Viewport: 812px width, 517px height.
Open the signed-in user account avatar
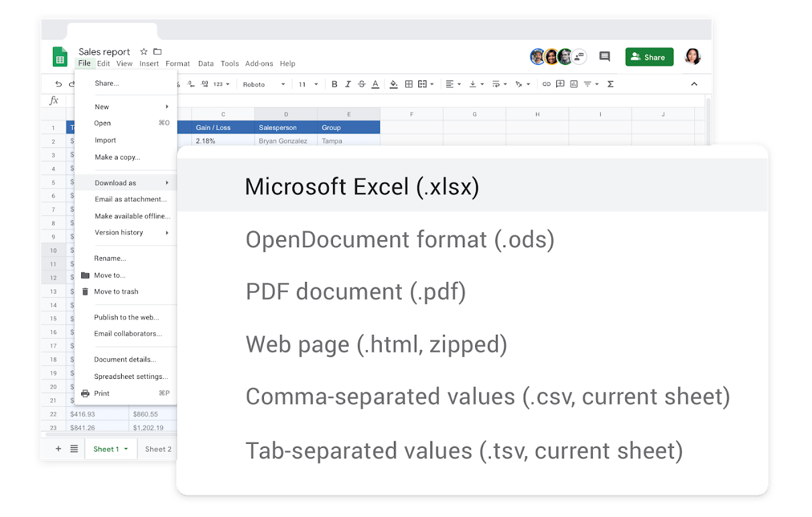[693, 56]
